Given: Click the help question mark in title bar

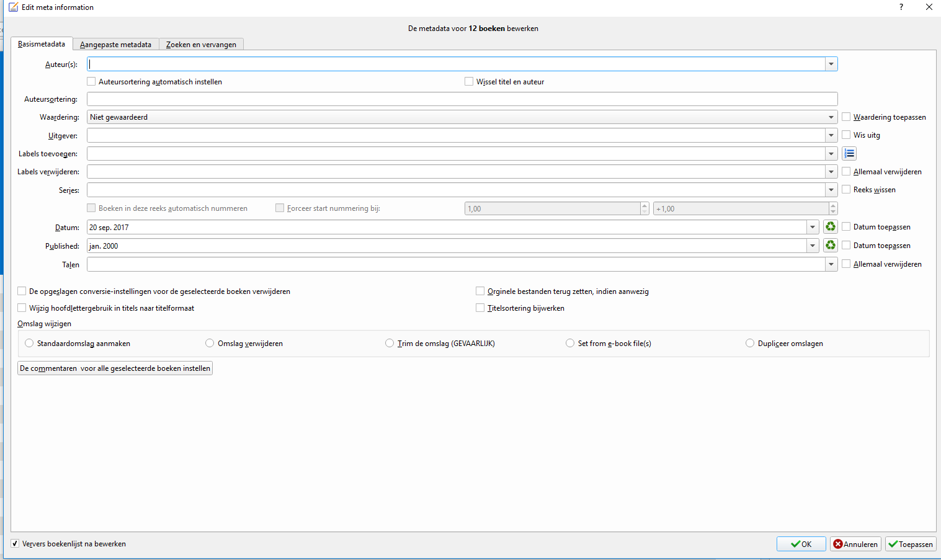Looking at the screenshot, I should (x=901, y=7).
